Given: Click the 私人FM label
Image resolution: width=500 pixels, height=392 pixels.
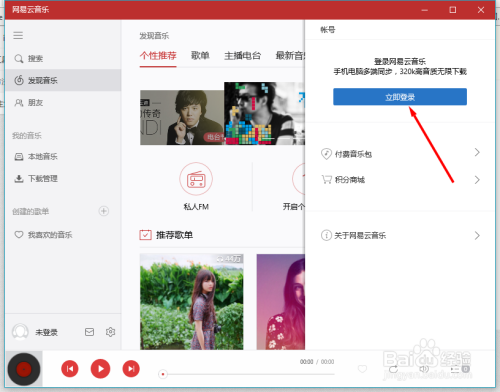Looking at the screenshot, I should coord(196,207).
